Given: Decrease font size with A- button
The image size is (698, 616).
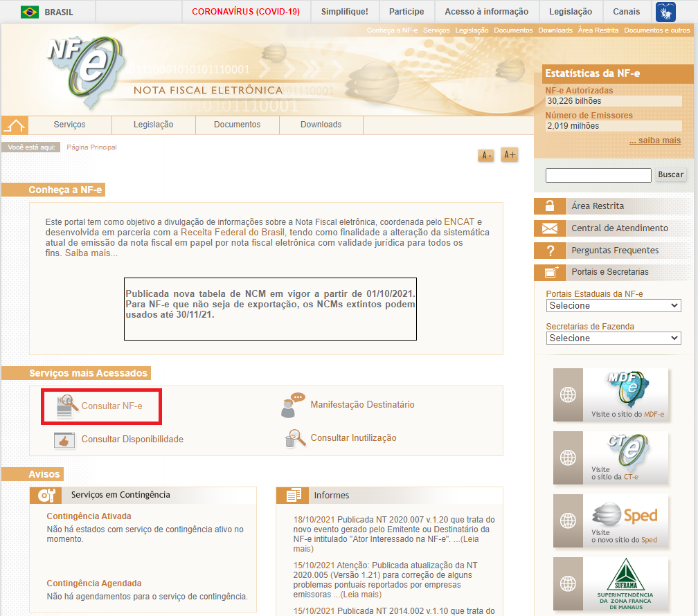Looking at the screenshot, I should 485,155.
